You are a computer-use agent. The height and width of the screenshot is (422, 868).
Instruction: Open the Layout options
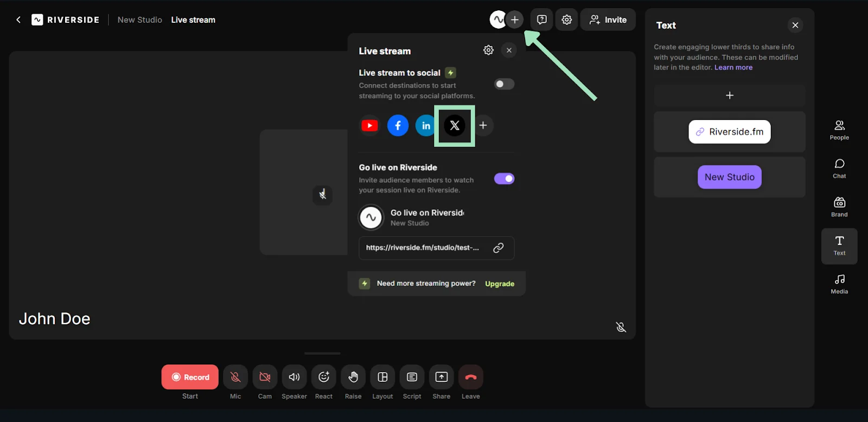point(382,377)
